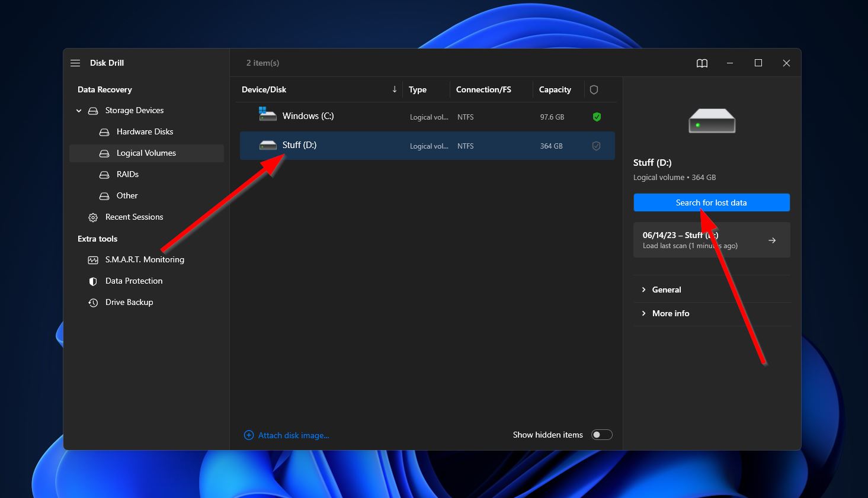Select Storage Devices in sidebar
The image size is (868, 498).
coord(134,111)
